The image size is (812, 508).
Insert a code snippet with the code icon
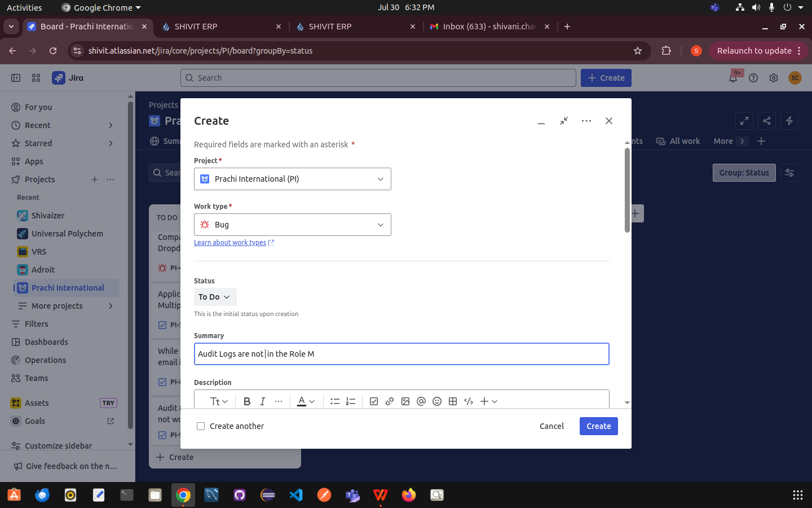(x=469, y=401)
